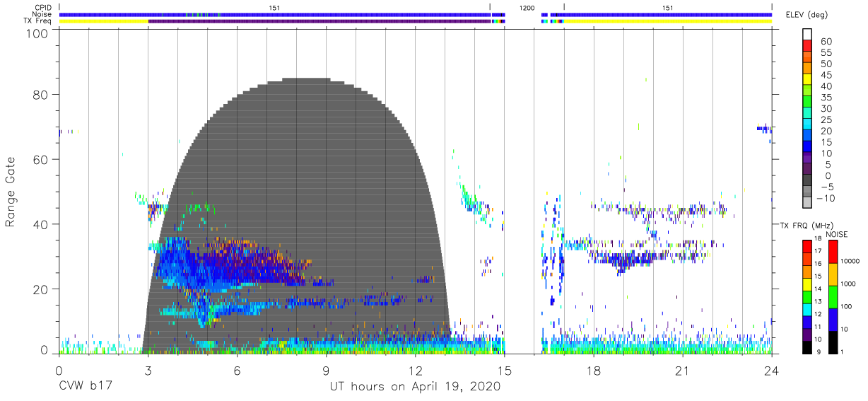Click the white top segment of the ELEV colorbar
This screenshot has height=401, width=868.
click(807, 34)
